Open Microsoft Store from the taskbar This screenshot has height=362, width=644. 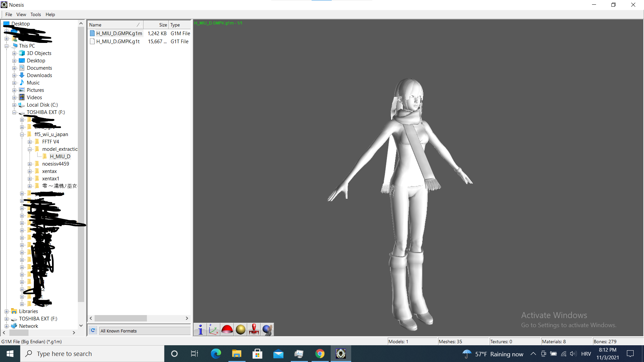click(257, 354)
